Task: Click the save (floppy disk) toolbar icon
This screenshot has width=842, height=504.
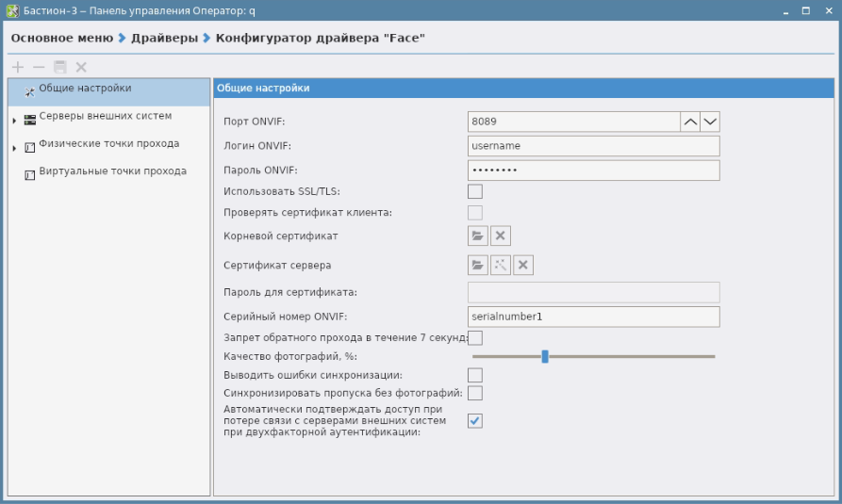Action: point(60,67)
